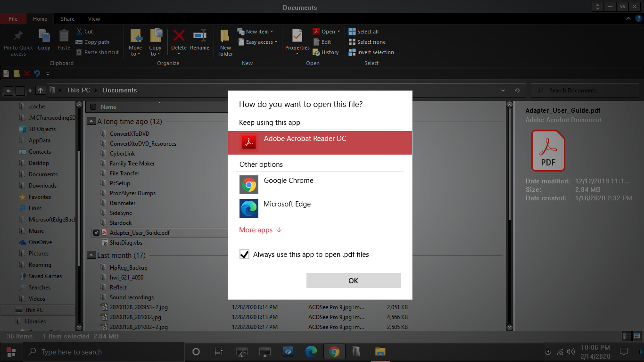Image resolution: width=644 pixels, height=362 pixels.
Task: Click Select none in ribbon
Action: (x=366, y=42)
